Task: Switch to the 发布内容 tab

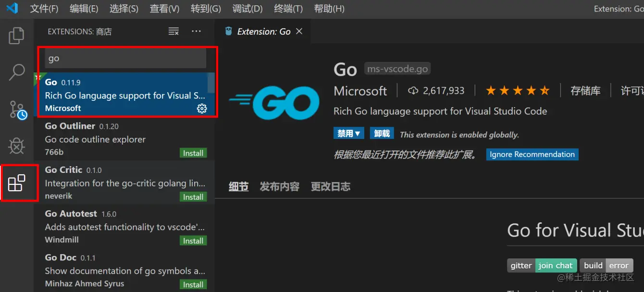Action: coord(279,186)
